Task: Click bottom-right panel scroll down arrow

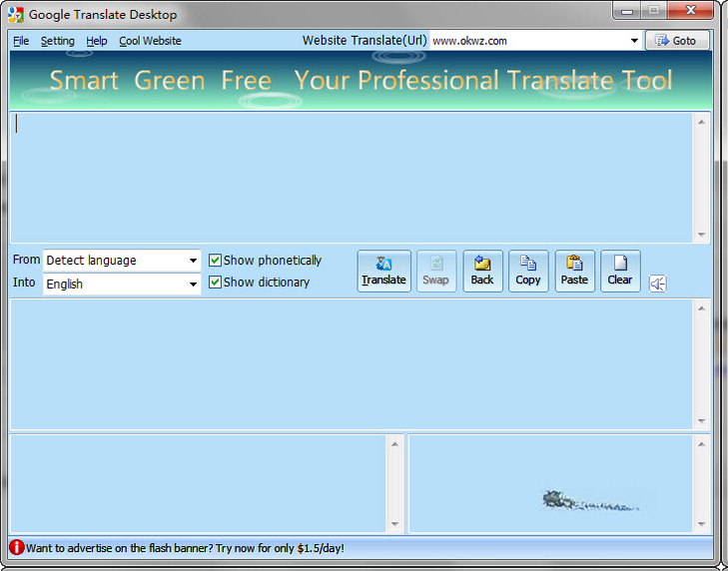Action: pyautogui.click(x=701, y=524)
